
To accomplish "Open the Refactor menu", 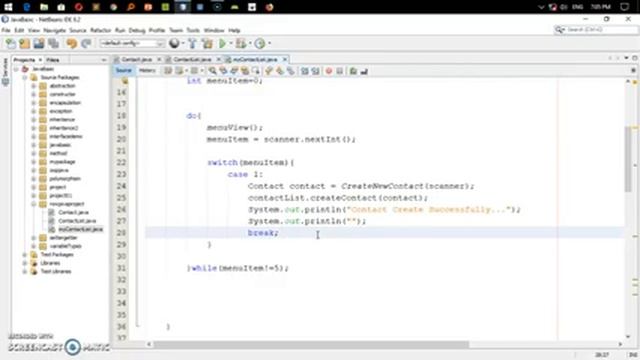I will 100,30.
